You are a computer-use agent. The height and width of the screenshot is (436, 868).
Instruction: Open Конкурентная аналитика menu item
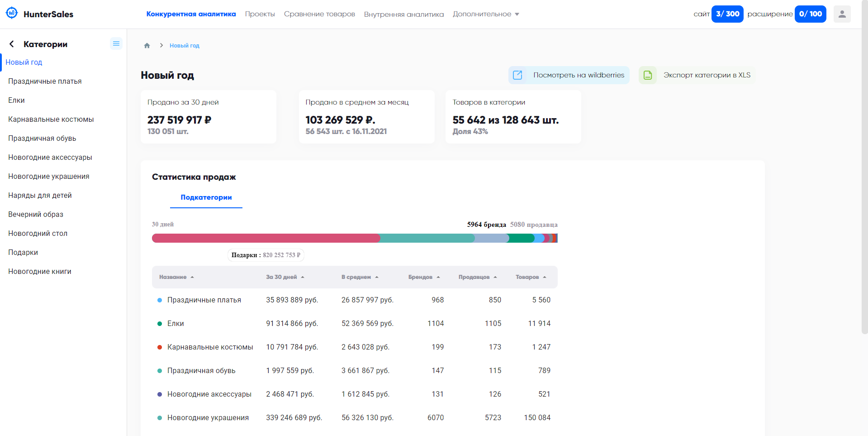191,14
